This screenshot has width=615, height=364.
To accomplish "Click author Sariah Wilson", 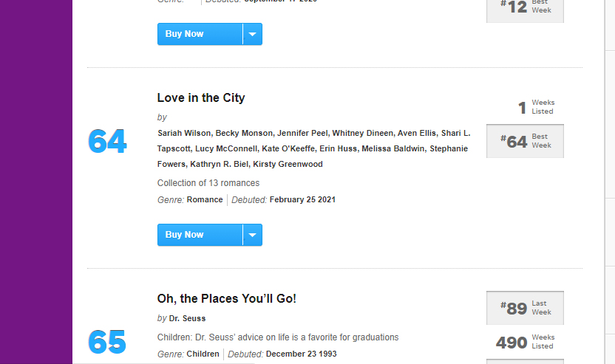I will 184,133.
